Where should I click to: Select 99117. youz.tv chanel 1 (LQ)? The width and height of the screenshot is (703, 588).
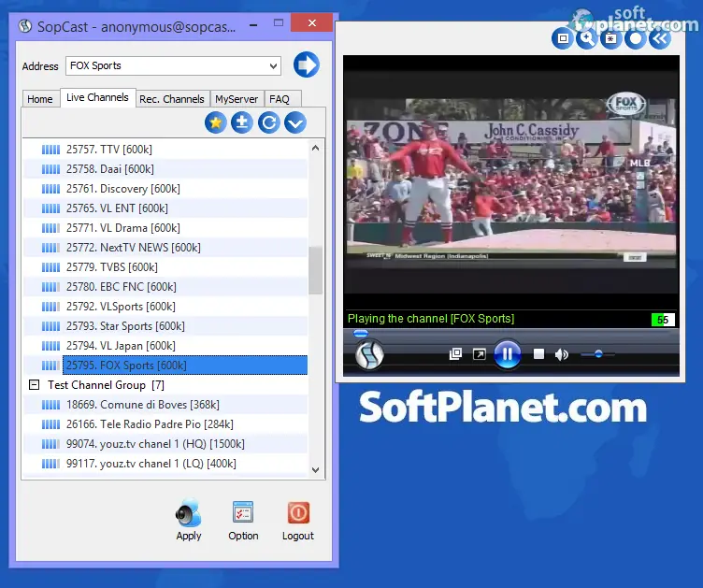click(165, 464)
